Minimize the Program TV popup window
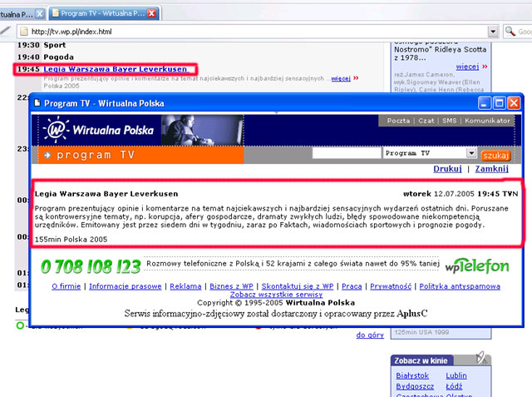This screenshot has width=532, height=397. (484, 102)
